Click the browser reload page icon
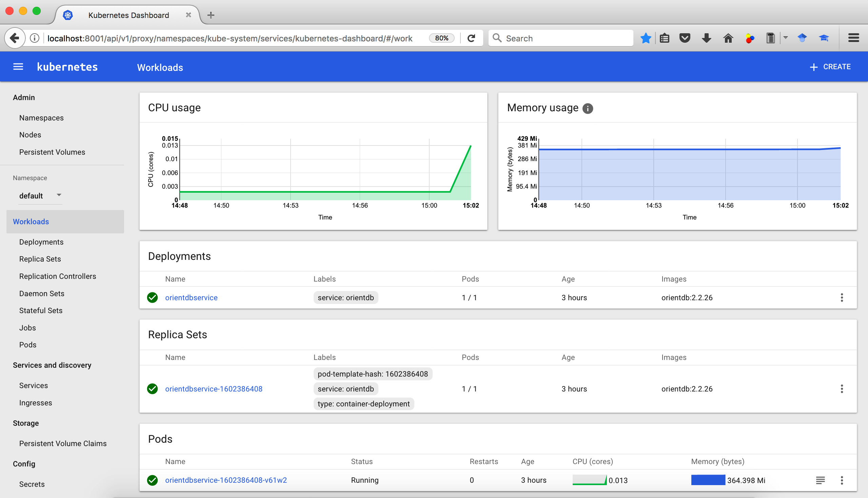Image resolution: width=868 pixels, height=498 pixels. 471,38
